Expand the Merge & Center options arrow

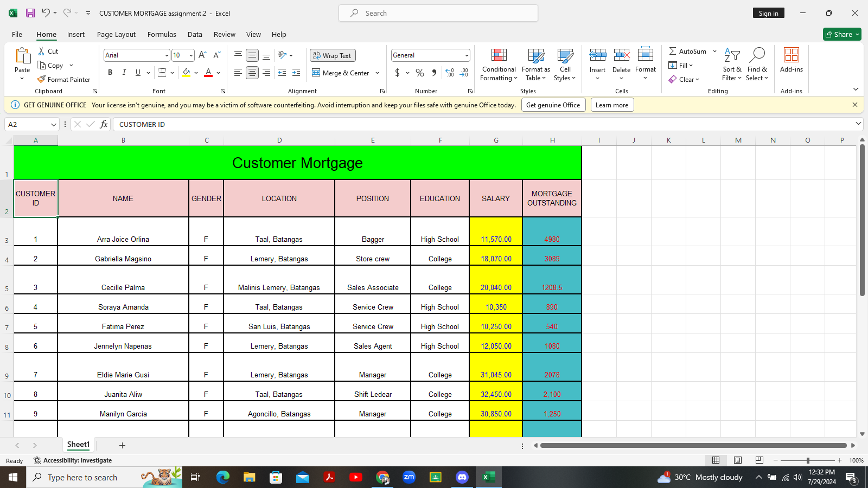(x=377, y=73)
